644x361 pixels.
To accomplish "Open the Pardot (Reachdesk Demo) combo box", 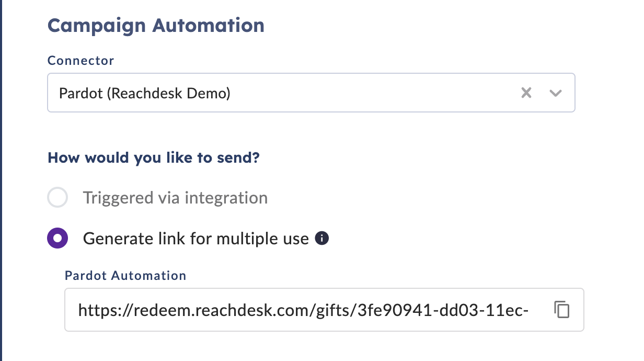I will point(311,93).
